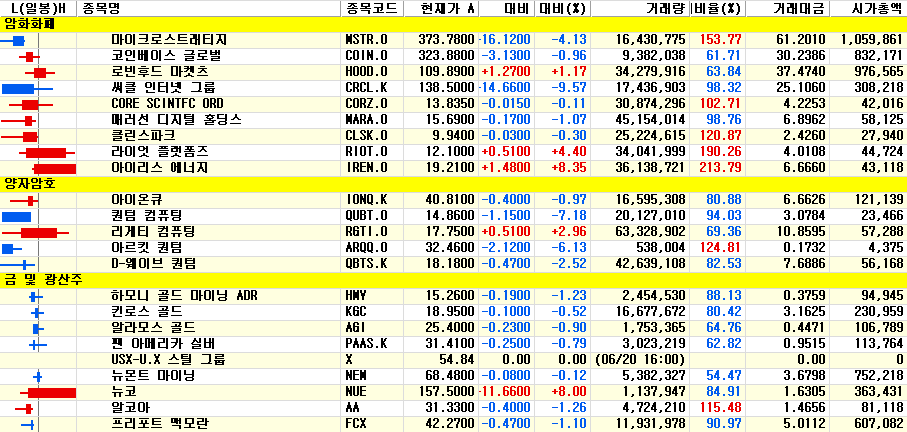Select D-웨이브 퀀텀 stock name
Screen dimensions: 907x432
click(x=153, y=264)
